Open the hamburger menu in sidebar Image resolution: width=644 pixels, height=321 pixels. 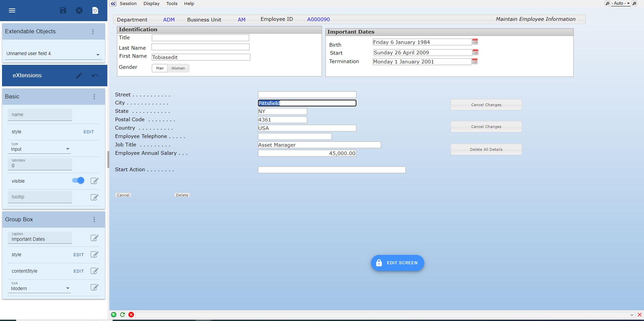(12, 10)
